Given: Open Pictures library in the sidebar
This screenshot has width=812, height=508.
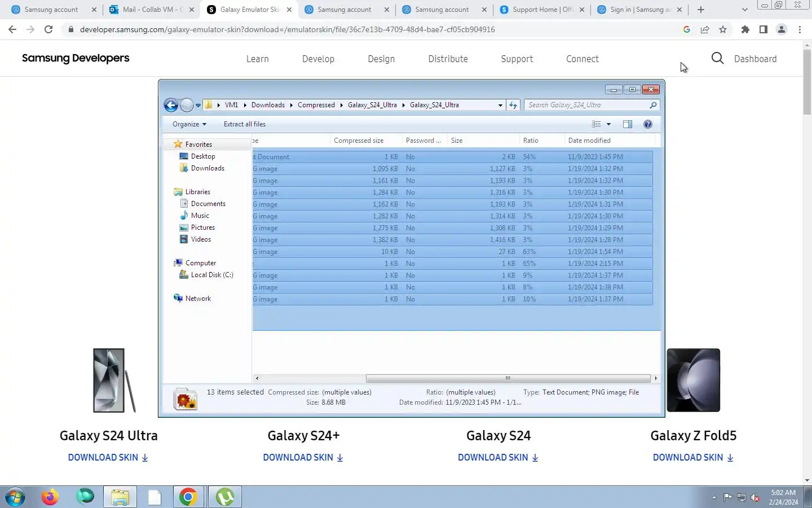Looking at the screenshot, I should [x=202, y=227].
